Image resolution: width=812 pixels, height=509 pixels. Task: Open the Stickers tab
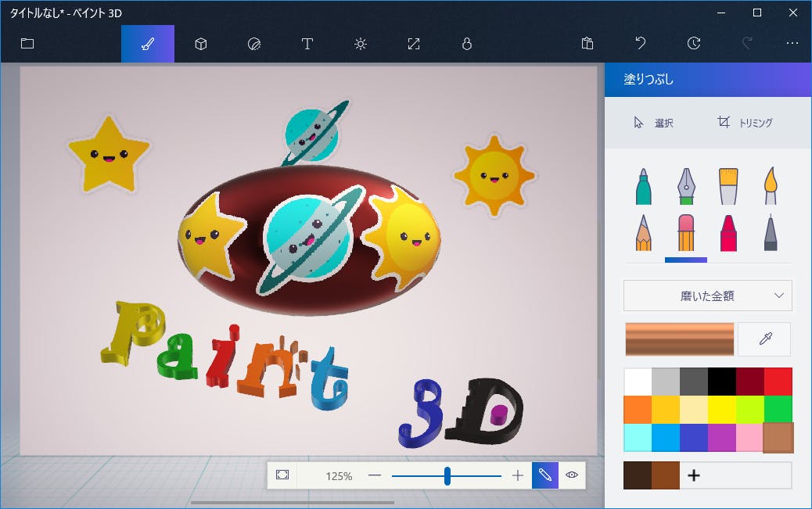coord(254,44)
